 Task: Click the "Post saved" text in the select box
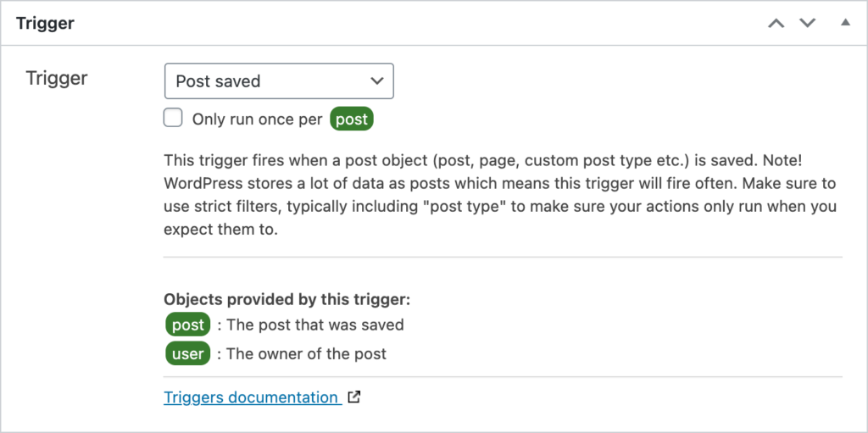point(218,81)
